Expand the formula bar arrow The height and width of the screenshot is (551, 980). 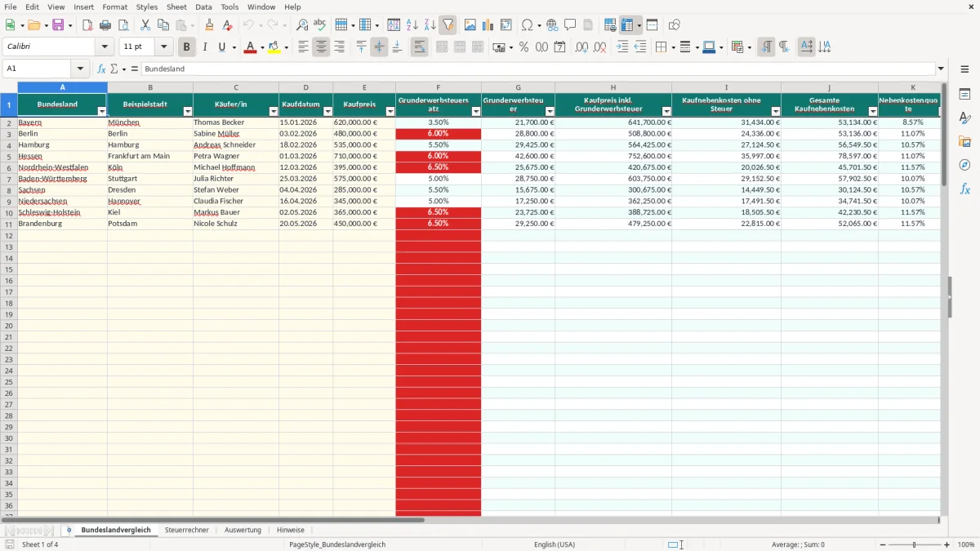coord(942,69)
